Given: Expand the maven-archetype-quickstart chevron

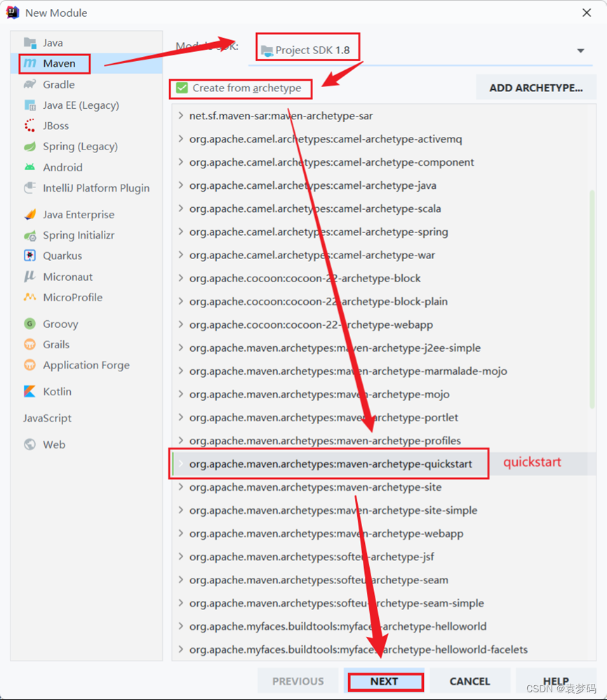Looking at the screenshot, I should point(181,464).
